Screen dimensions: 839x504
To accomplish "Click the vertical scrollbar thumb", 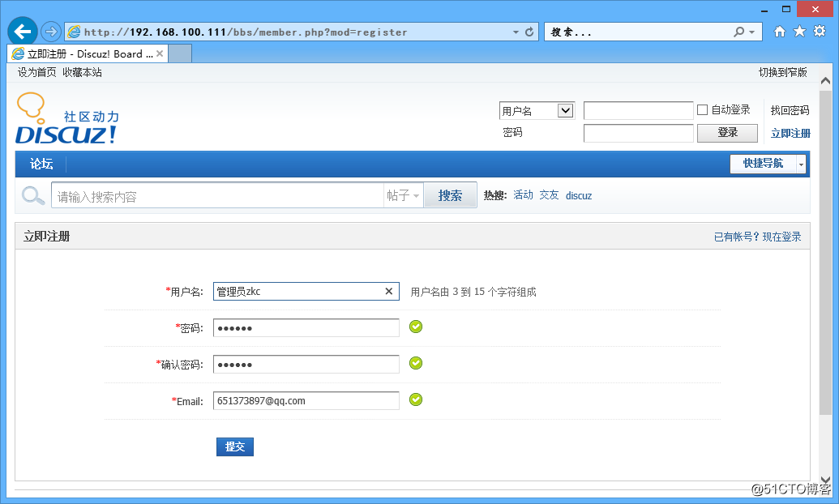I will pos(825,251).
